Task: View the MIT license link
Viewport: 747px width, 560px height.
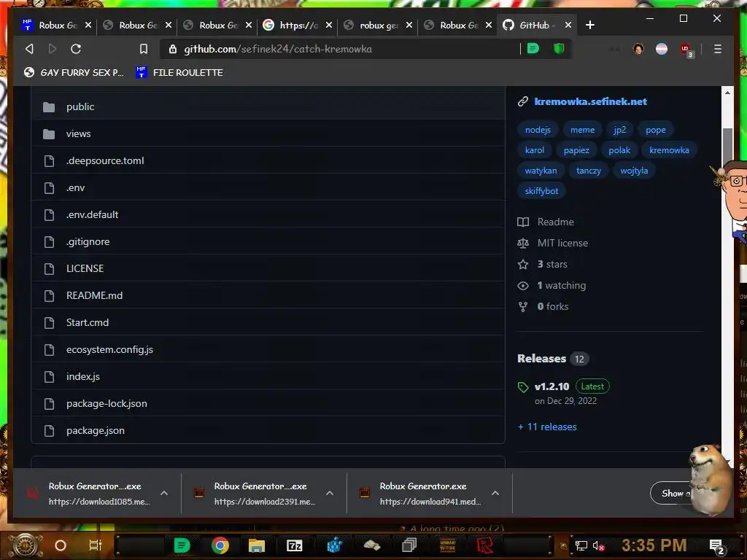Action: pos(553,244)
